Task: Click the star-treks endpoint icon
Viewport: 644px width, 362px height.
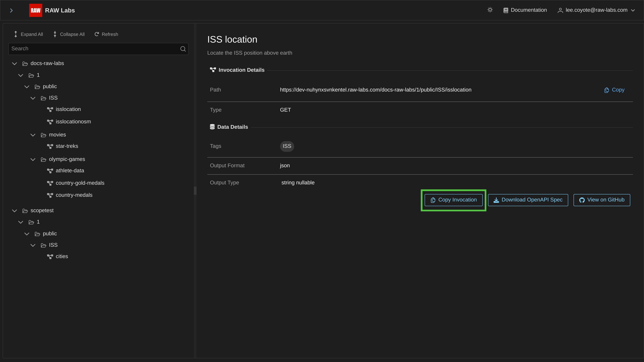Action: click(x=50, y=146)
